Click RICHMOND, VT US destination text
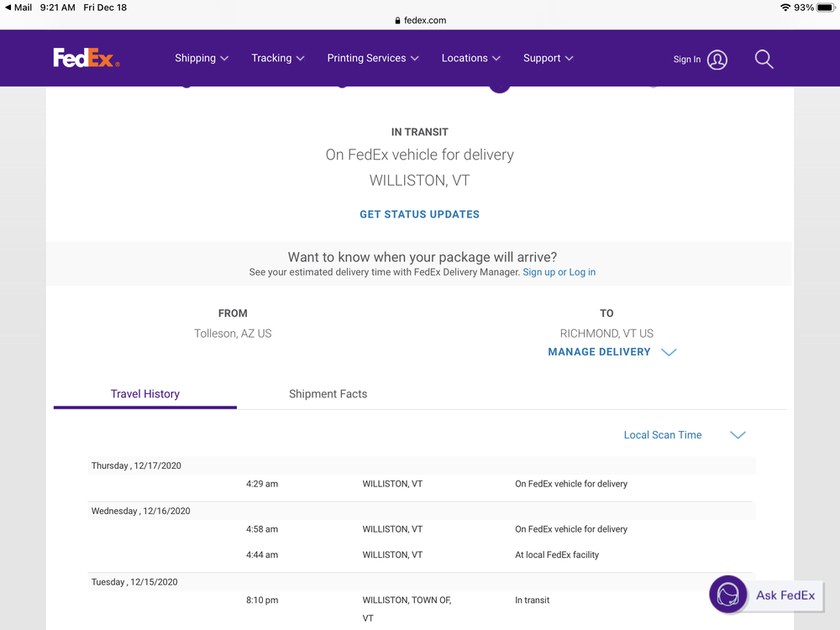 tap(606, 333)
